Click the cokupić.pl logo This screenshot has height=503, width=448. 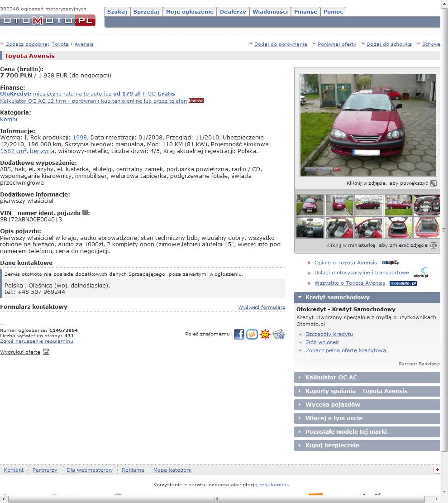(390, 263)
